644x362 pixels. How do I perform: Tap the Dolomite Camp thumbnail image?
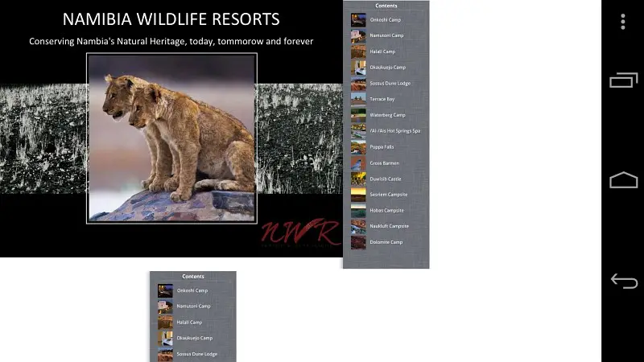coord(358,242)
